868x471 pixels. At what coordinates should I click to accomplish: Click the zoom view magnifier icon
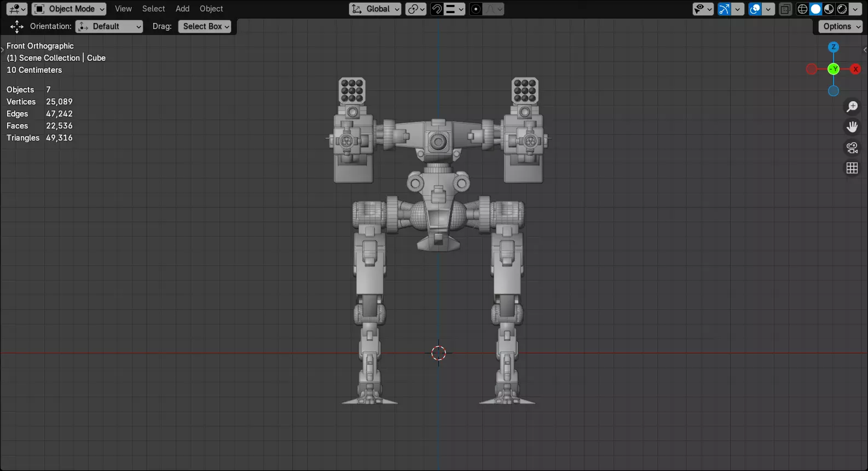pos(852,107)
